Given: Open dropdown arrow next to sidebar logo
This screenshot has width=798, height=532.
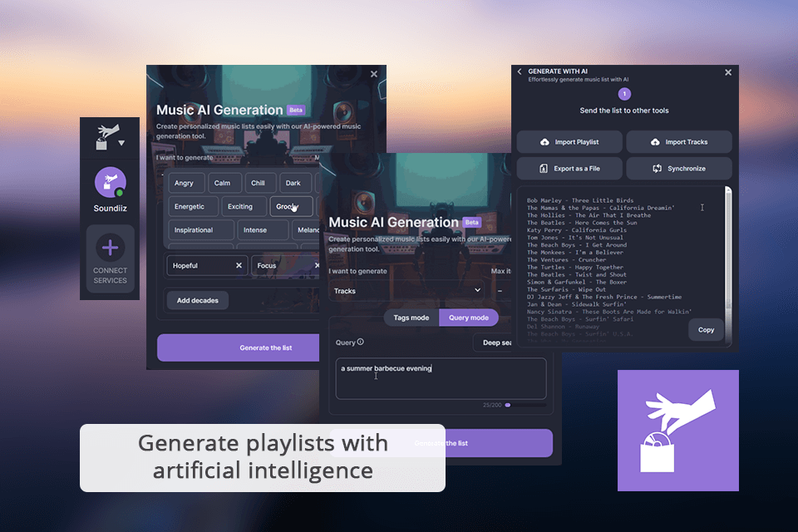Looking at the screenshot, I should (121, 143).
